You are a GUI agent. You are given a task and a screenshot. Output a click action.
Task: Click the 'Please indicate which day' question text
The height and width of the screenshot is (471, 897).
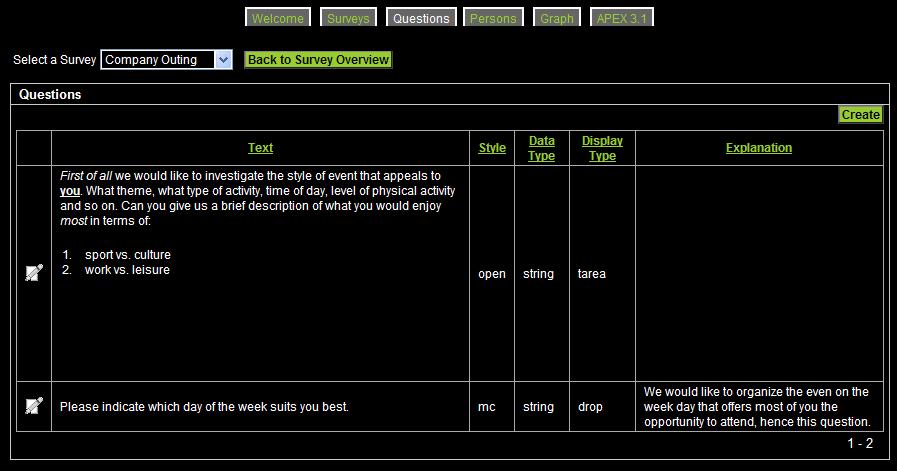[204, 407]
